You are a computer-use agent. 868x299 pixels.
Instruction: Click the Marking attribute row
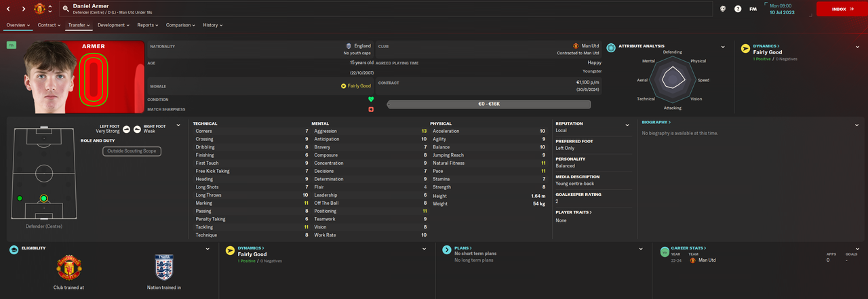tap(252, 203)
